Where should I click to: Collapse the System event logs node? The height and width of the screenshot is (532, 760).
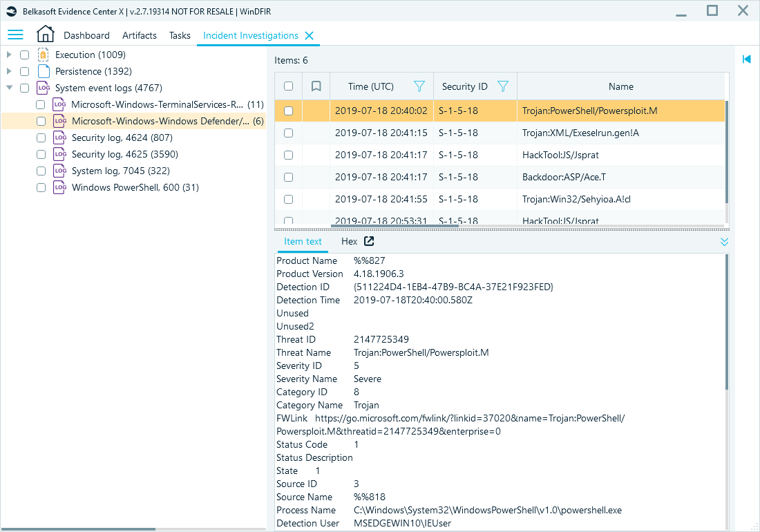tap(9, 88)
